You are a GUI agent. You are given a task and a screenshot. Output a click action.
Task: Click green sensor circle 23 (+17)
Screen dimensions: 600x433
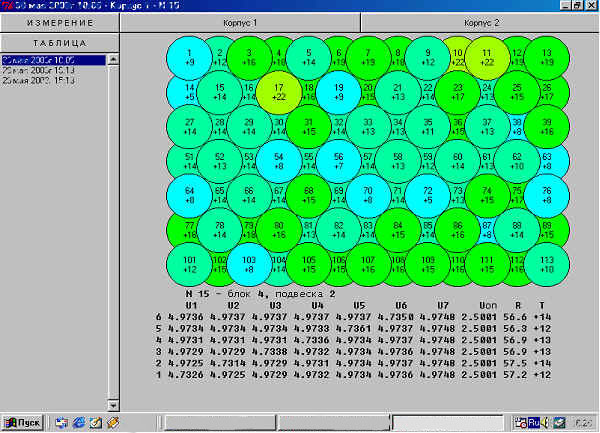[458, 93]
